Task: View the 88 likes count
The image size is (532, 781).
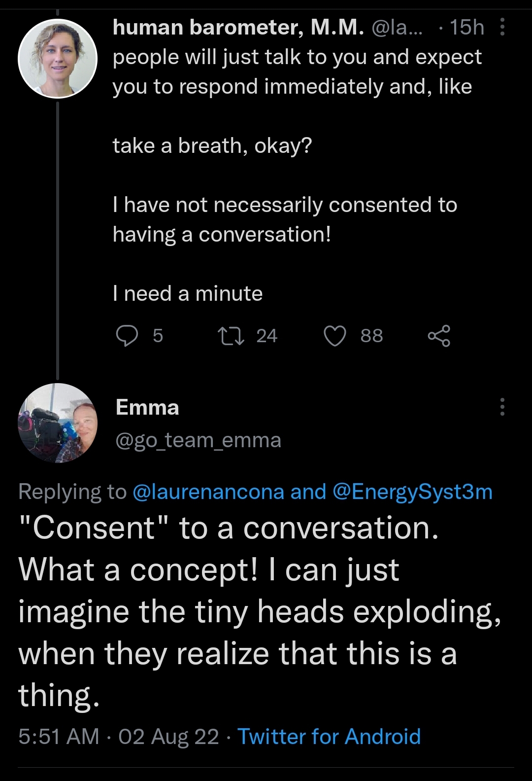Action: (371, 336)
